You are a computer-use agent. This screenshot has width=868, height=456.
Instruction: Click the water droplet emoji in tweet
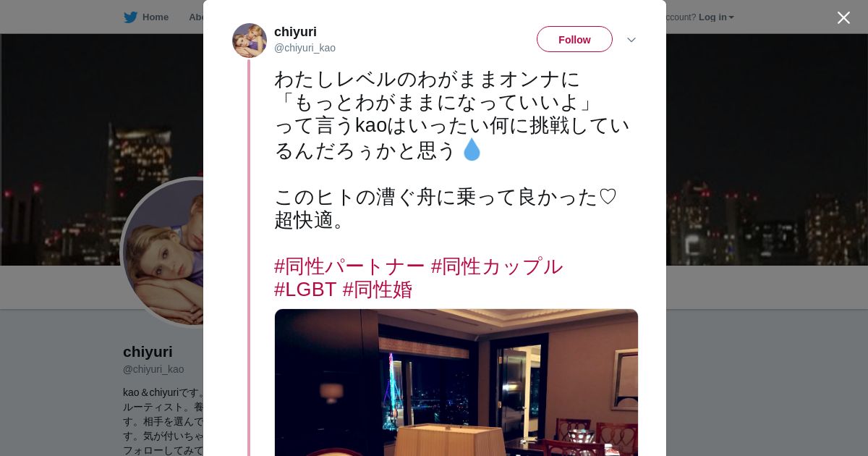(472, 150)
